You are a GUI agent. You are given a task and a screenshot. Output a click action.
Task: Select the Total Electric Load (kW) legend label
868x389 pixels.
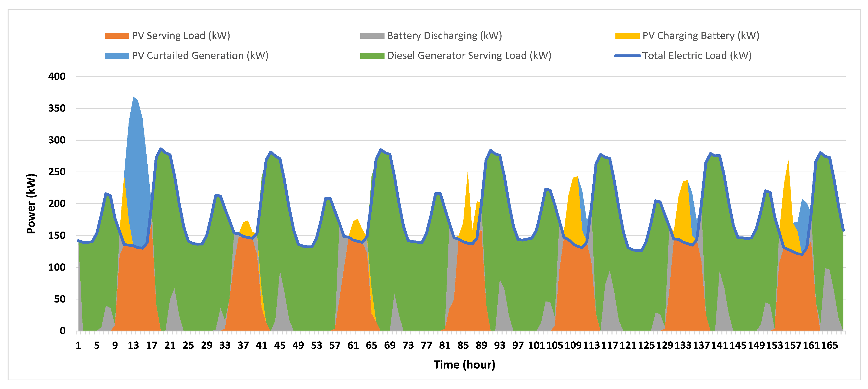[x=697, y=56]
